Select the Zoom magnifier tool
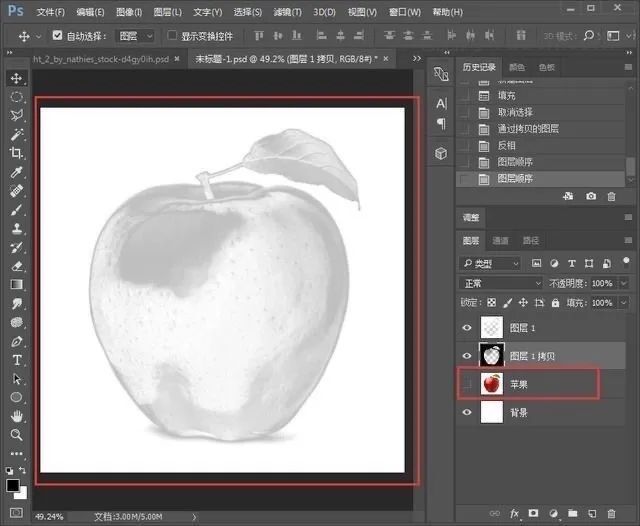 click(x=17, y=435)
